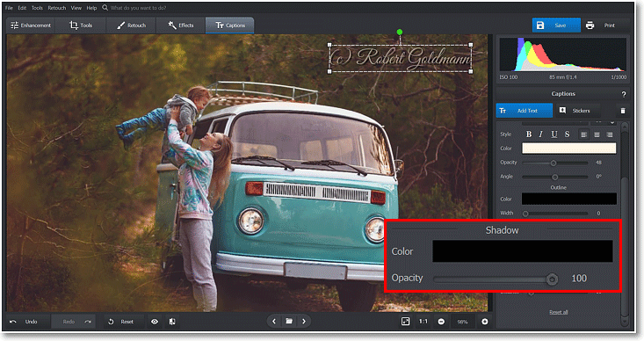This screenshot has height=341, width=644.
Task: Click the Save button
Action: [x=556, y=25]
